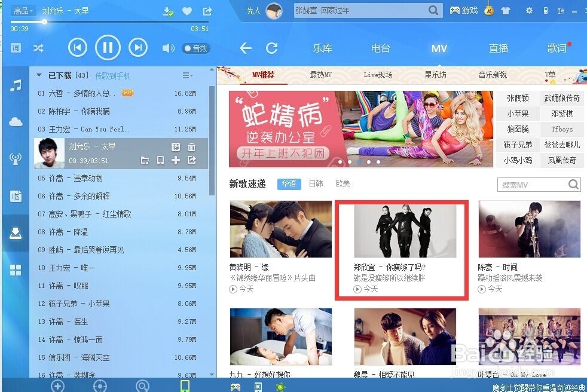Open file location icon for 太早
587x392 pixels.
[x=145, y=161]
